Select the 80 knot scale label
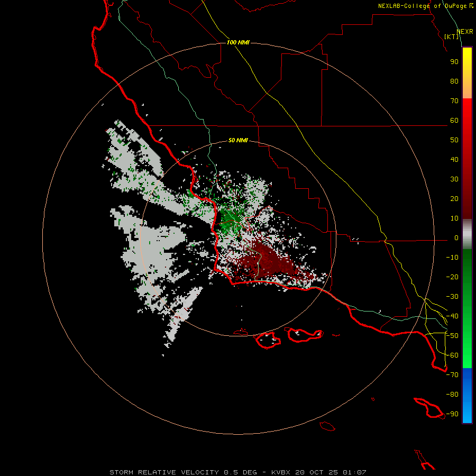476x476 pixels. point(454,81)
